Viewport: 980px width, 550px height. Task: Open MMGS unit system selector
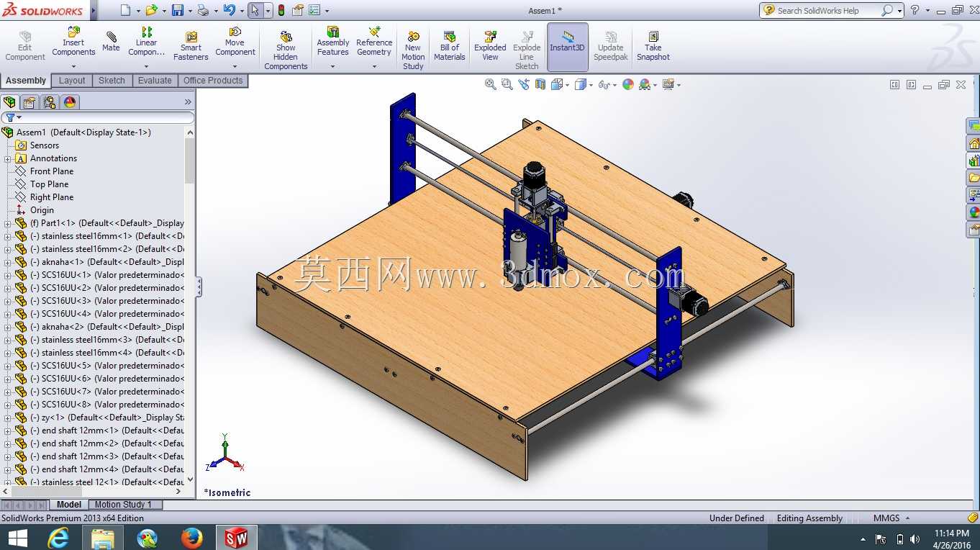coord(891,518)
